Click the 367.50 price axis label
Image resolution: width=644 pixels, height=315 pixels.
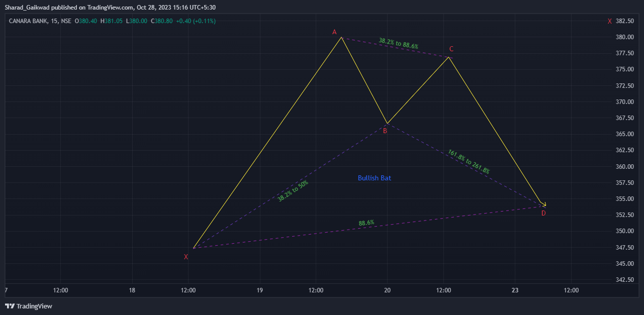pos(624,118)
